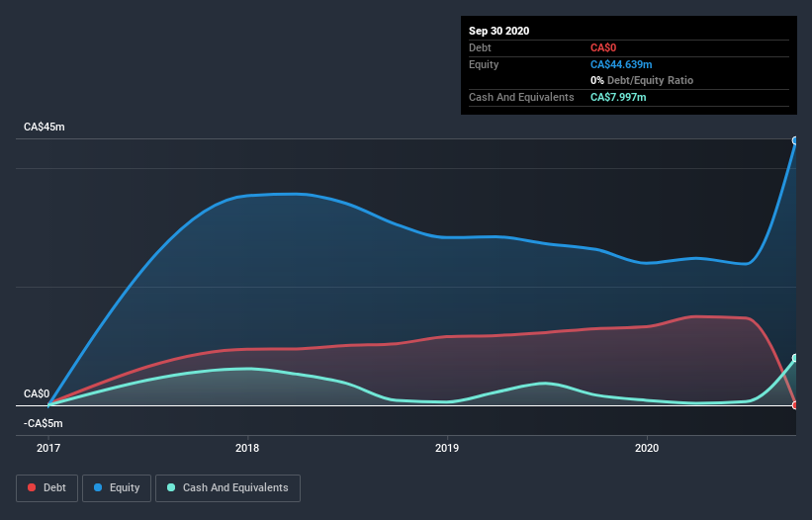The height and width of the screenshot is (520, 812).
Task: Click Cash And Equivalents label in tooltip
Action: point(521,97)
